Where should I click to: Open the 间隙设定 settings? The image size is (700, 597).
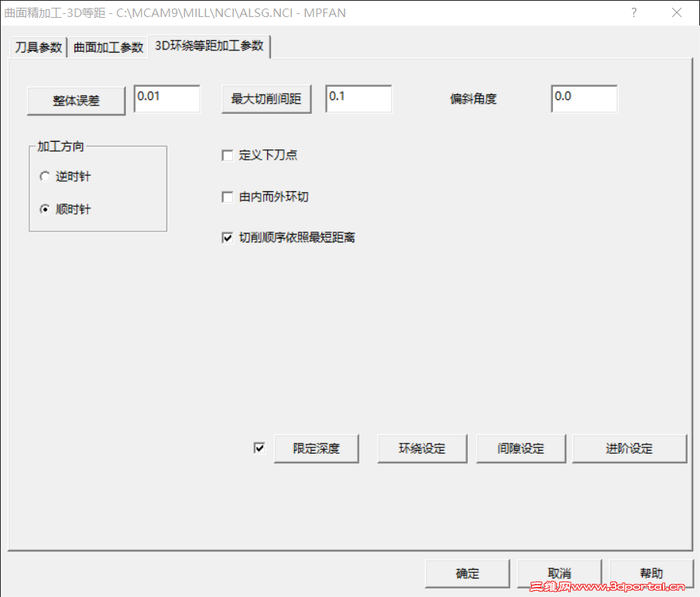(x=520, y=448)
